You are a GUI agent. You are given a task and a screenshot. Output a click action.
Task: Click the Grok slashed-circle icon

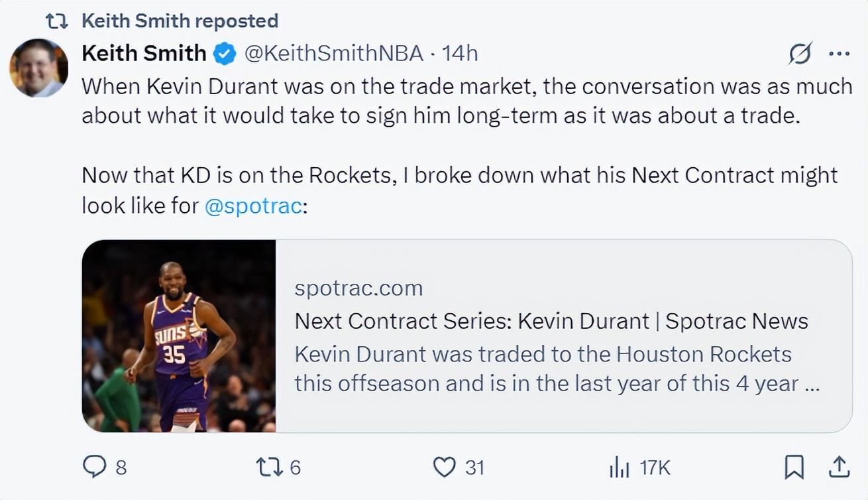click(800, 53)
